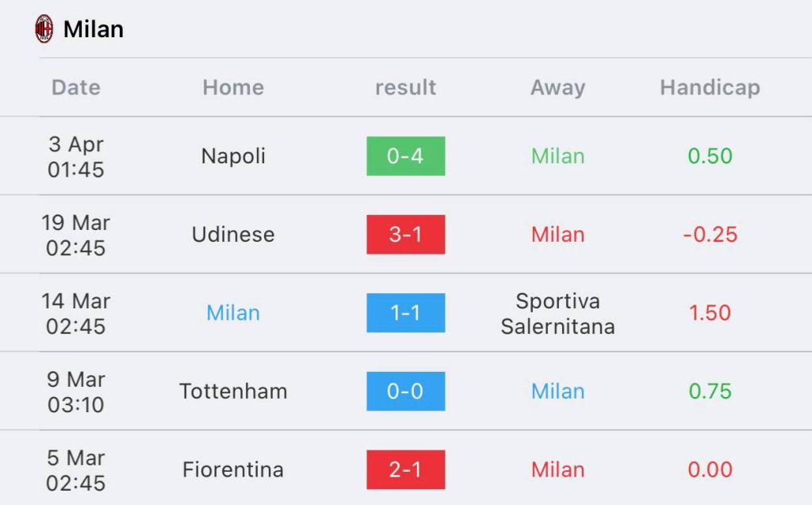The height and width of the screenshot is (505, 812).
Task: Click the green 0.50 handicap value
Action: point(710,156)
